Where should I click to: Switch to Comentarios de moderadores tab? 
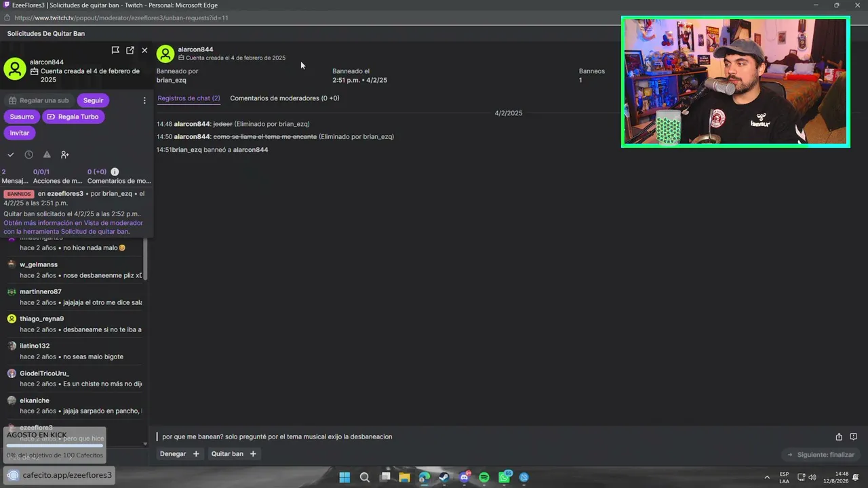[285, 98]
